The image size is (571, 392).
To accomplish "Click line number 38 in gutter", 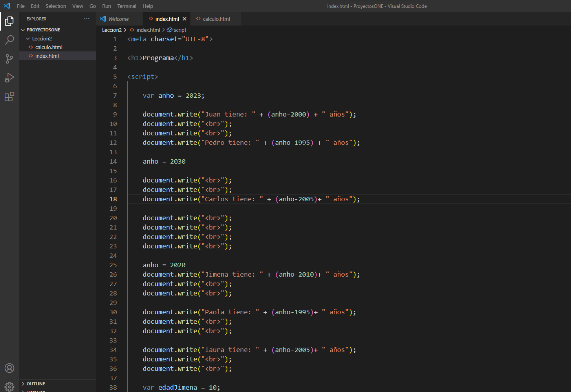I will click(113, 387).
